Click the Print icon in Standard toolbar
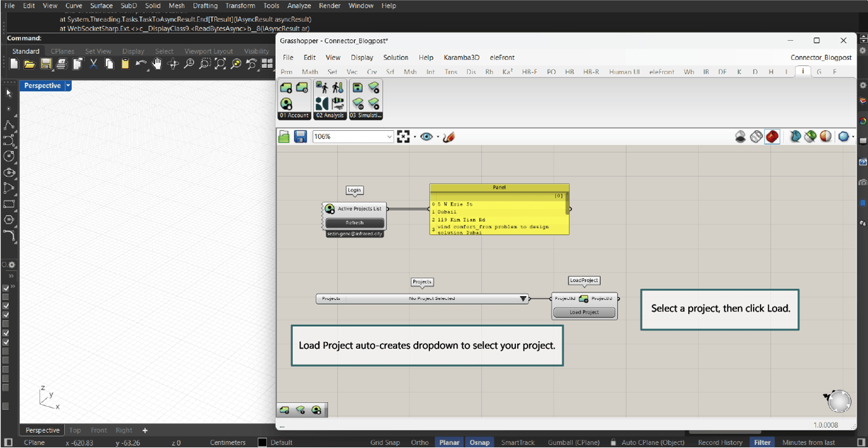The width and height of the screenshot is (868, 448). tap(62, 64)
